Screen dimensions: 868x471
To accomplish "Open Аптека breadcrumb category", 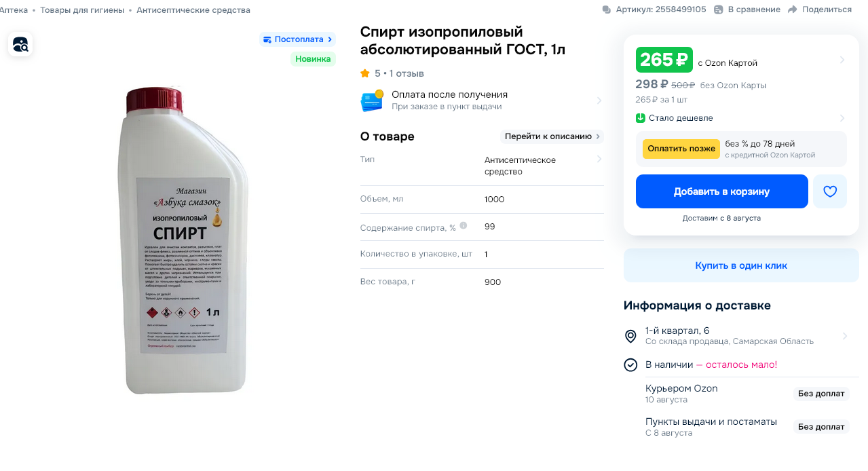I will click(x=14, y=10).
